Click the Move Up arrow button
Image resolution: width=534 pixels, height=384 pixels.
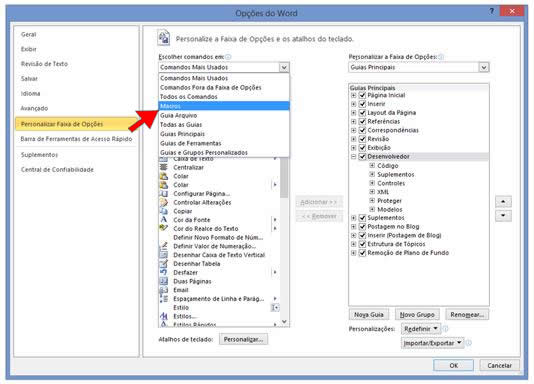[503, 202]
